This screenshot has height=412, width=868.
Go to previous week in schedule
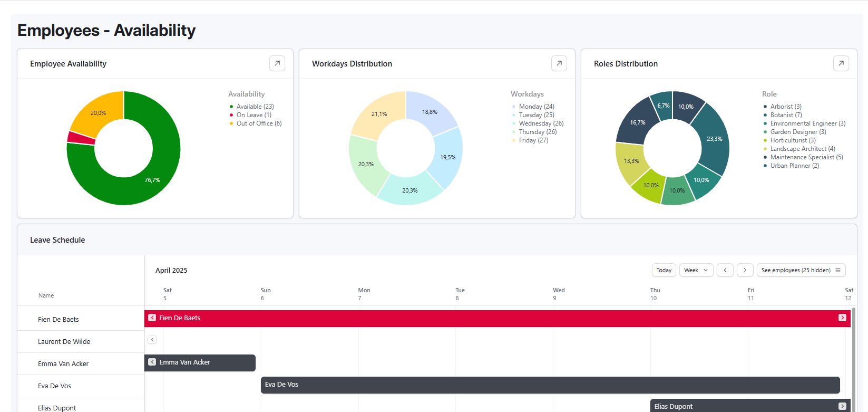click(725, 270)
